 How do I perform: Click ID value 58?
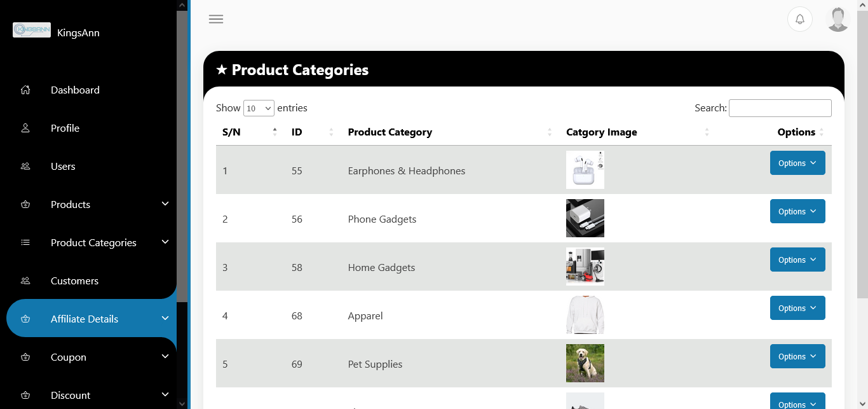297,267
